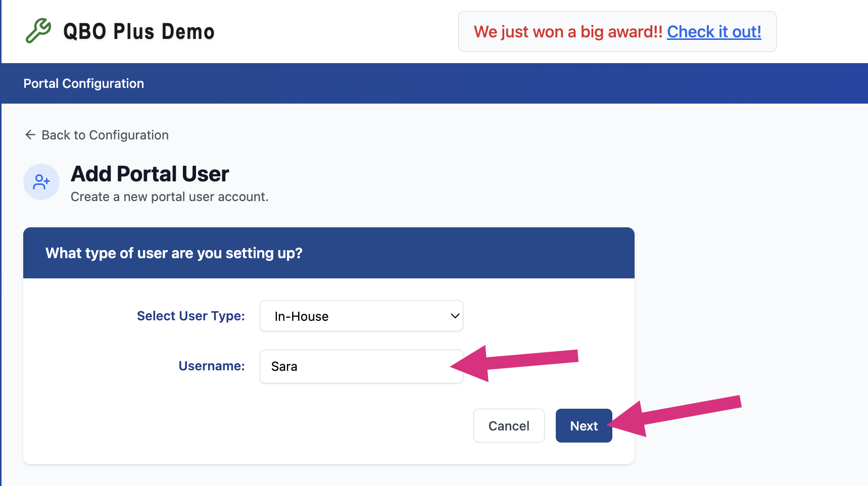The height and width of the screenshot is (486, 868).
Task: Click the blue Portal Configuration navigation bar
Action: [435, 83]
